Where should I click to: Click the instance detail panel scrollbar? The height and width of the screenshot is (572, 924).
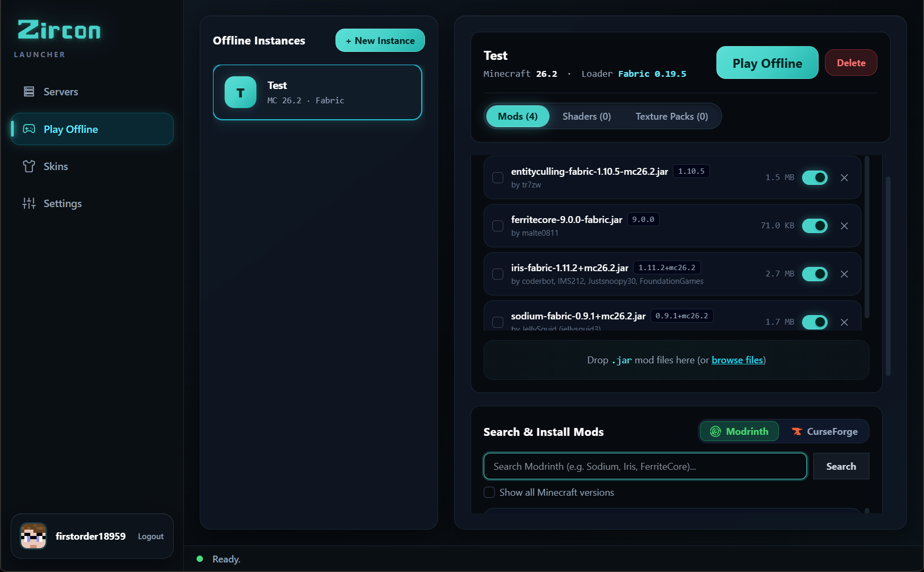[x=888, y=275]
